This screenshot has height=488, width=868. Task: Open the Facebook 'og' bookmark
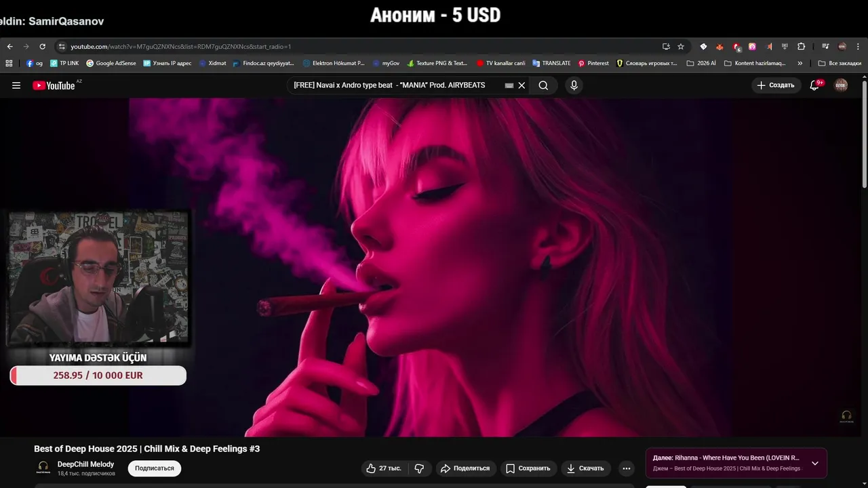[x=35, y=63]
